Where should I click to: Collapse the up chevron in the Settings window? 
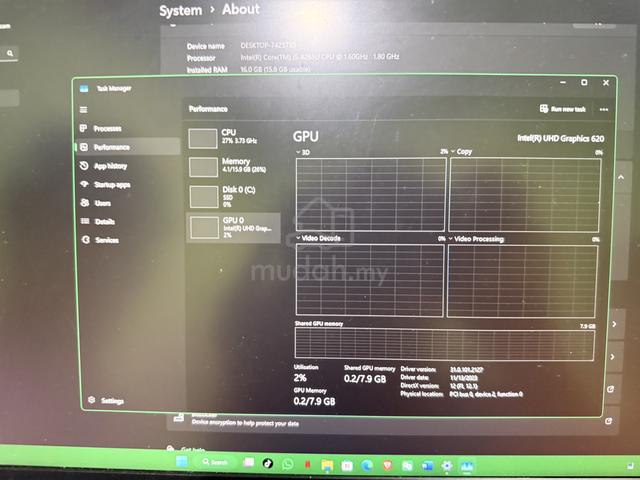(621, 177)
